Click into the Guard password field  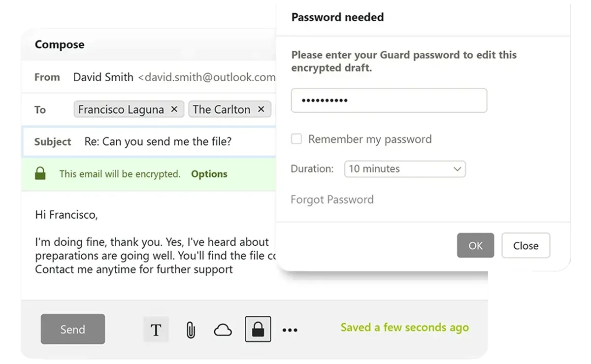pos(389,100)
